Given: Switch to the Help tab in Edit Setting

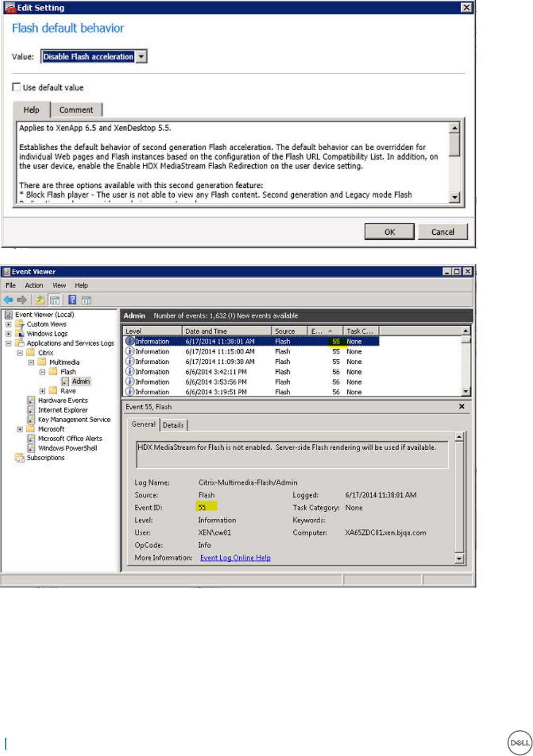Looking at the screenshot, I should click(x=31, y=110).
